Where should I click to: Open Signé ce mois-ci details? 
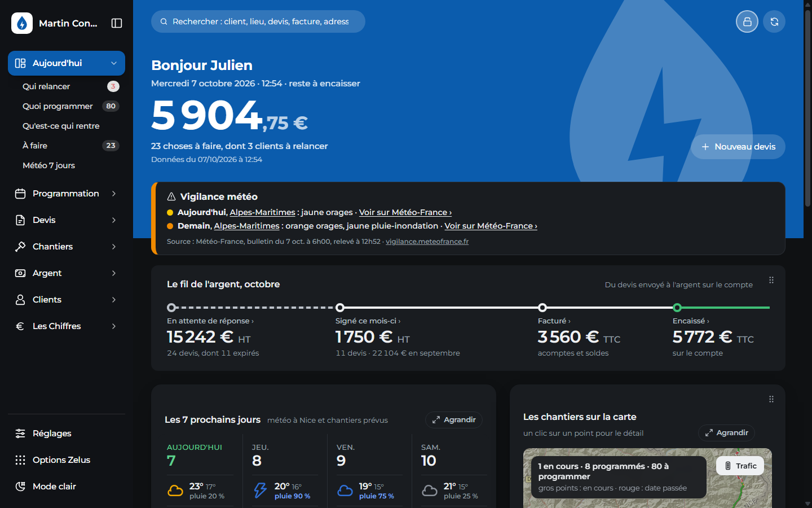(x=368, y=321)
